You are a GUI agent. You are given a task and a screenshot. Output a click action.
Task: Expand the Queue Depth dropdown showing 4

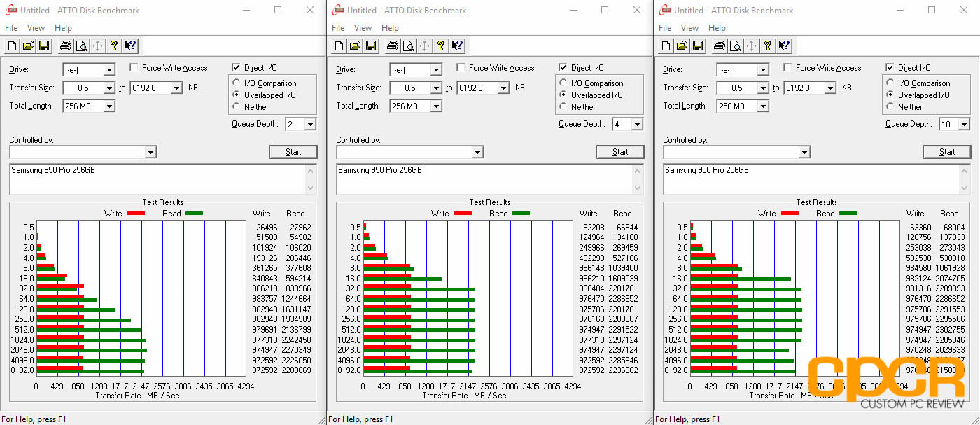tap(637, 125)
